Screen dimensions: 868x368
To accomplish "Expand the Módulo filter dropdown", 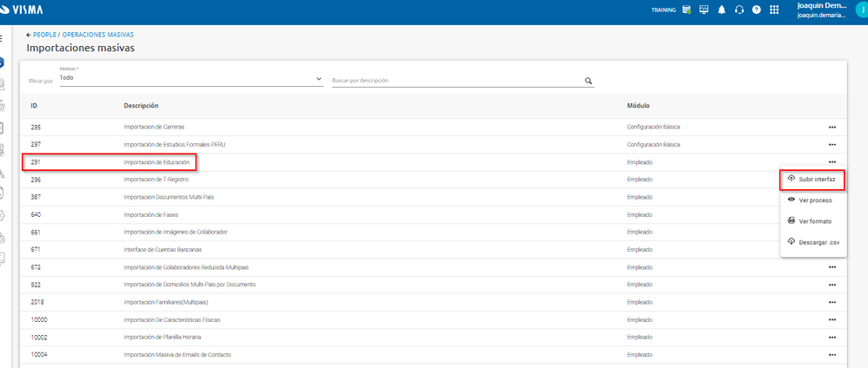I will 191,79.
